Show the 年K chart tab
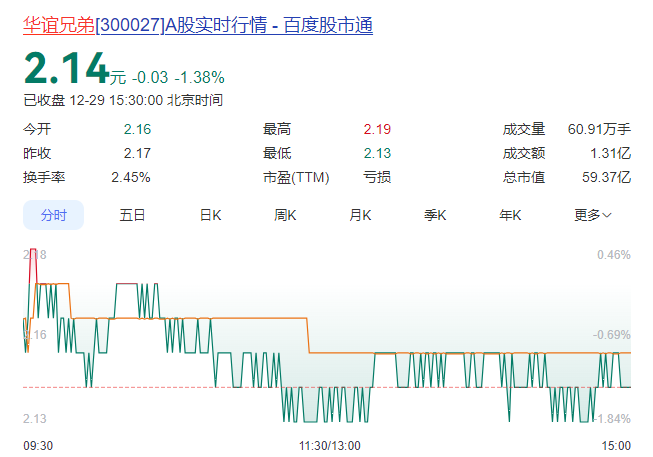 [510, 215]
